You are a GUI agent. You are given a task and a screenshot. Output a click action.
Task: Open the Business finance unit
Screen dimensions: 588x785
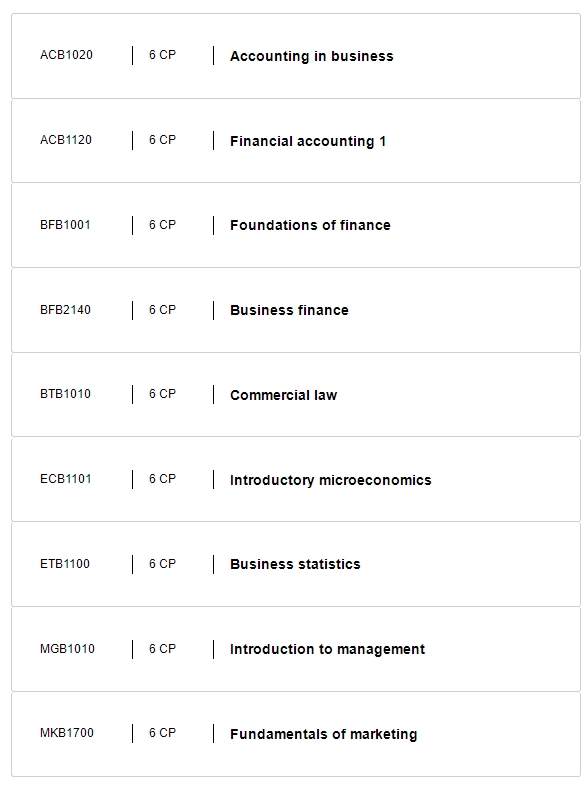coord(289,310)
